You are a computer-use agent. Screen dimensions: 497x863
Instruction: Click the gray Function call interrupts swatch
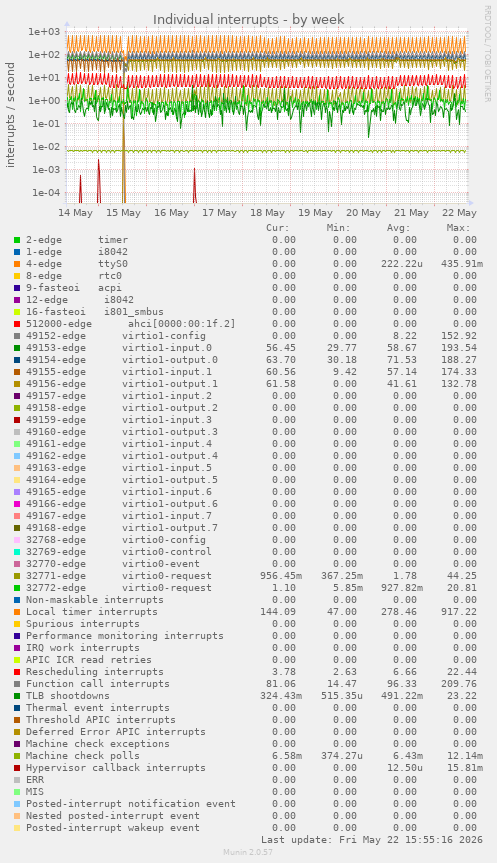tap(17, 684)
